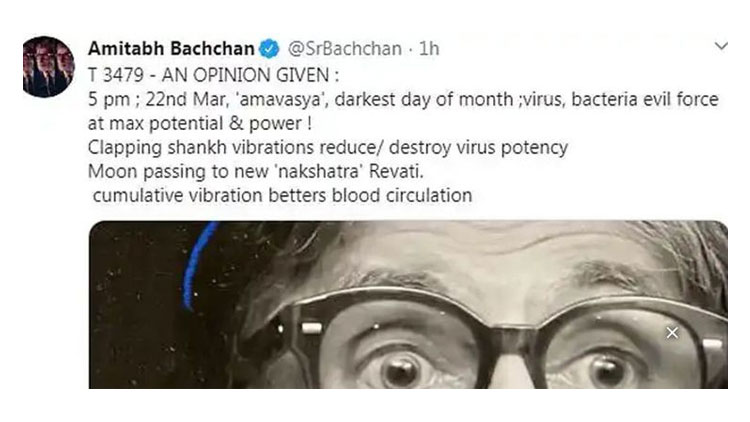Viewport: 750px width, 422px height.
Task: Click the white X icon on the photo
Action: pyautogui.click(x=673, y=332)
